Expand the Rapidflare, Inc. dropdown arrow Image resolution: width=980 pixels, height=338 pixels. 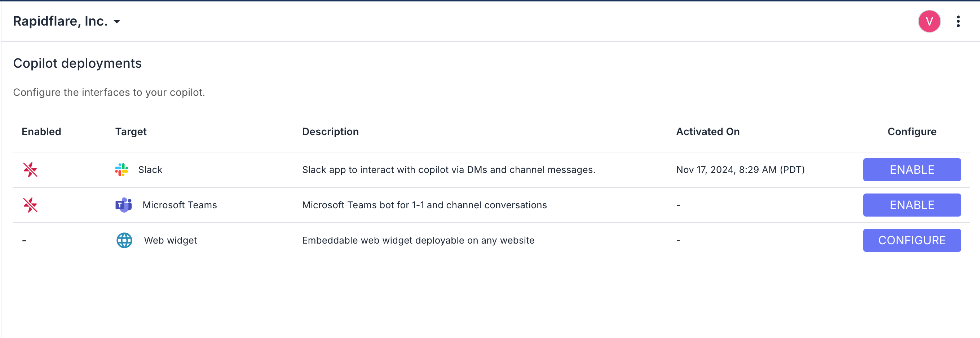(117, 22)
